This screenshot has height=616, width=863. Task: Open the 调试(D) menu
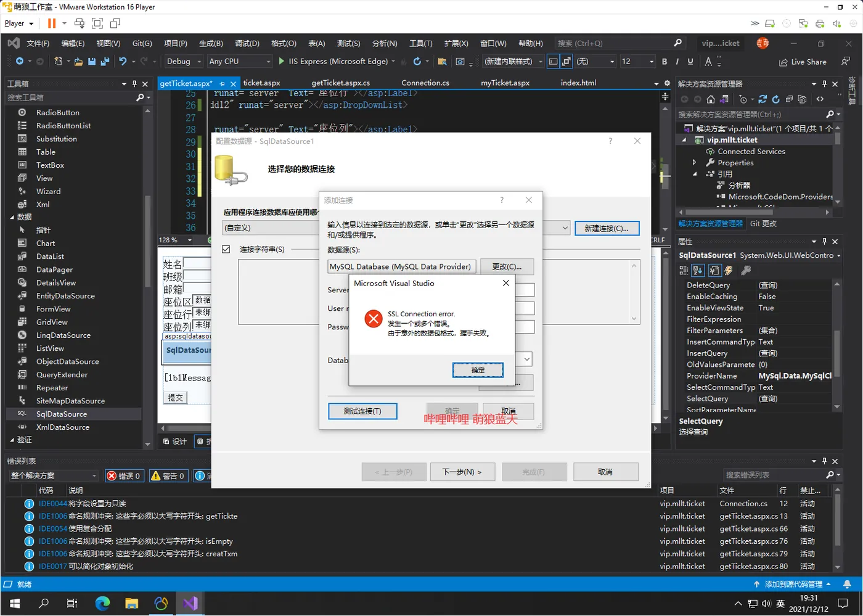click(247, 43)
